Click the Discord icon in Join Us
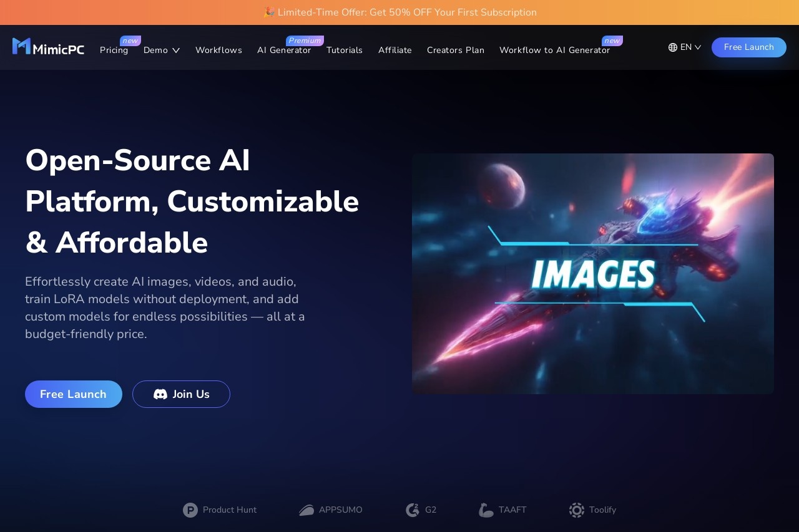799x532 pixels. coord(160,394)
